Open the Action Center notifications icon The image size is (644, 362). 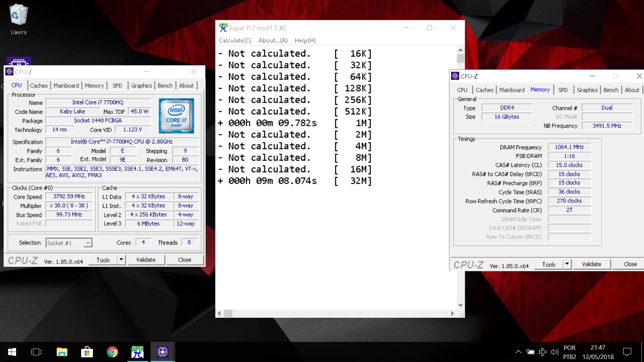pos(627,352)
